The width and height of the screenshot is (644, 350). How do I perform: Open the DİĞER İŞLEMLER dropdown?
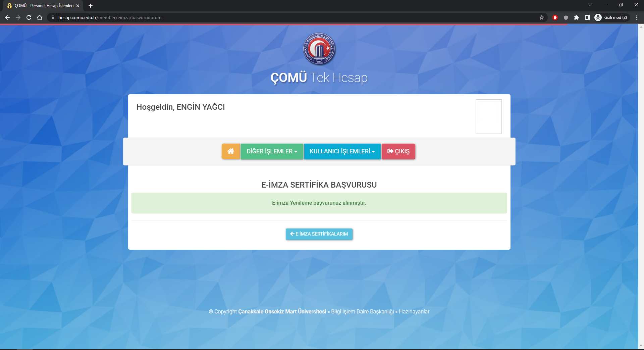pyautogui.click(x=272, y=151)
